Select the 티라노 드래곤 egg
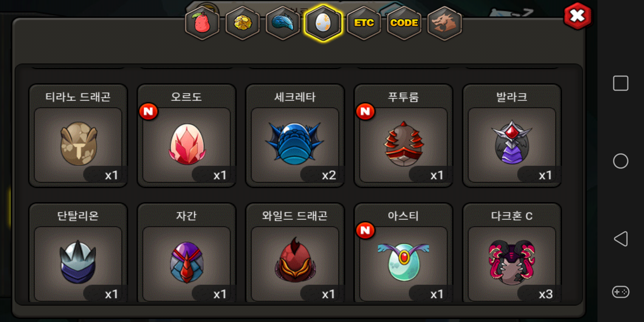 tap(78, 136)
